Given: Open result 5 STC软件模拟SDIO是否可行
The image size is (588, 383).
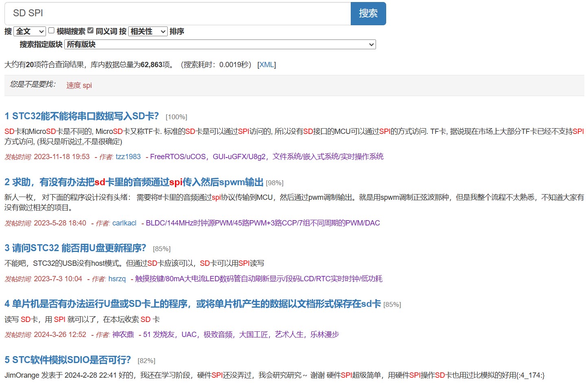Looking at the screenshot, I should 68,360.
